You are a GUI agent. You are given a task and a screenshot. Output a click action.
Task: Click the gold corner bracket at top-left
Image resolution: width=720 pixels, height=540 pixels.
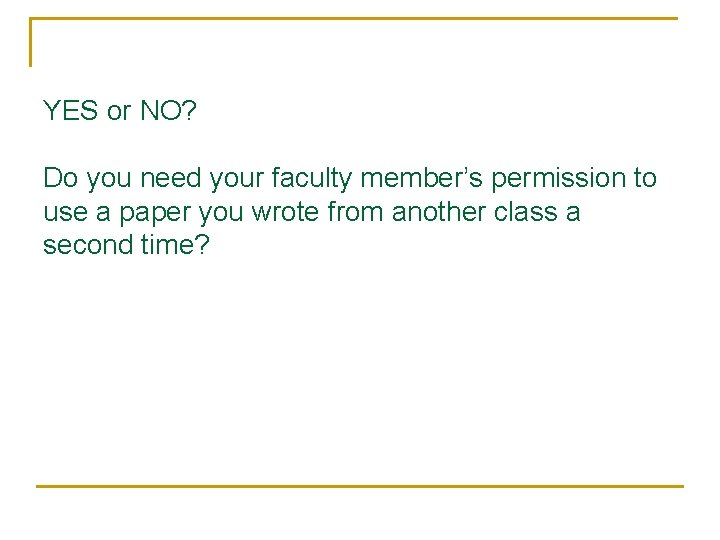tap(32, 40)
